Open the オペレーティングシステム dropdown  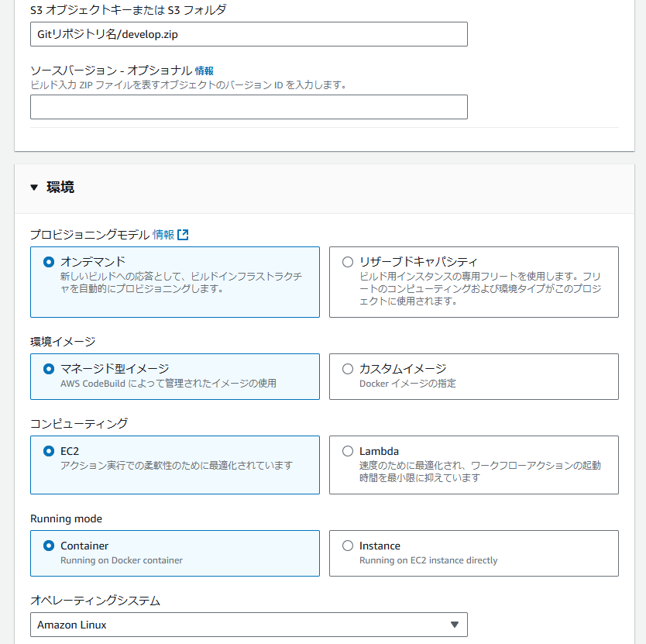tap(248, 625)
